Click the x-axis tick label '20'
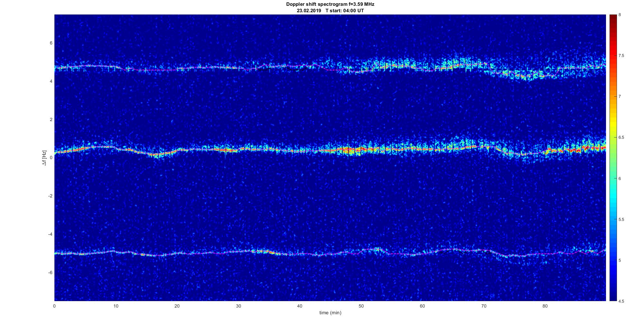 pos(177,306)
